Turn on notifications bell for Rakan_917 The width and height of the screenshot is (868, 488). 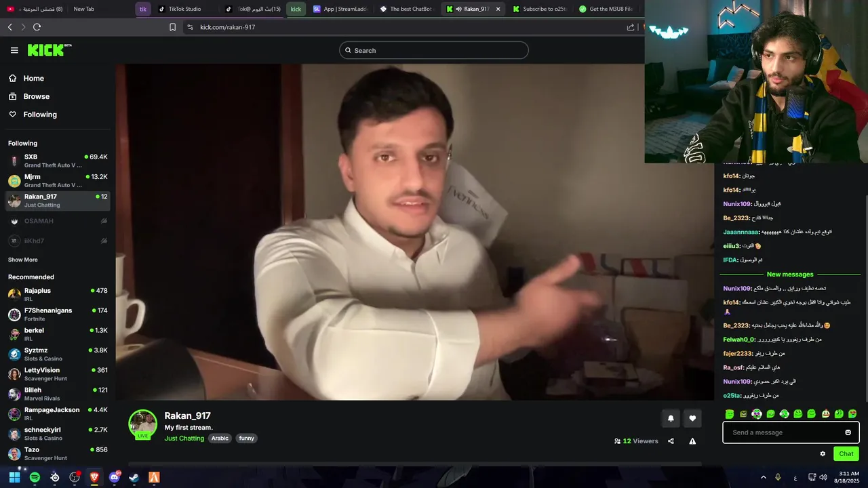point(671,418)
